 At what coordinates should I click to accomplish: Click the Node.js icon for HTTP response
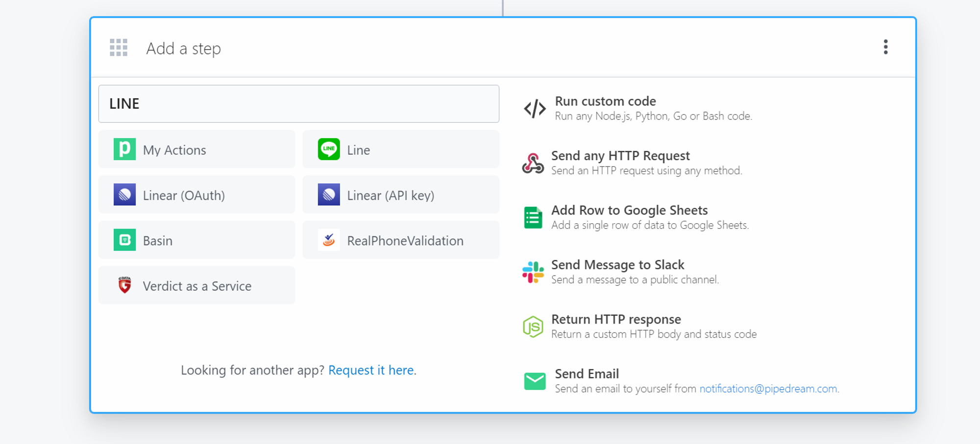[x=533, y=327]
